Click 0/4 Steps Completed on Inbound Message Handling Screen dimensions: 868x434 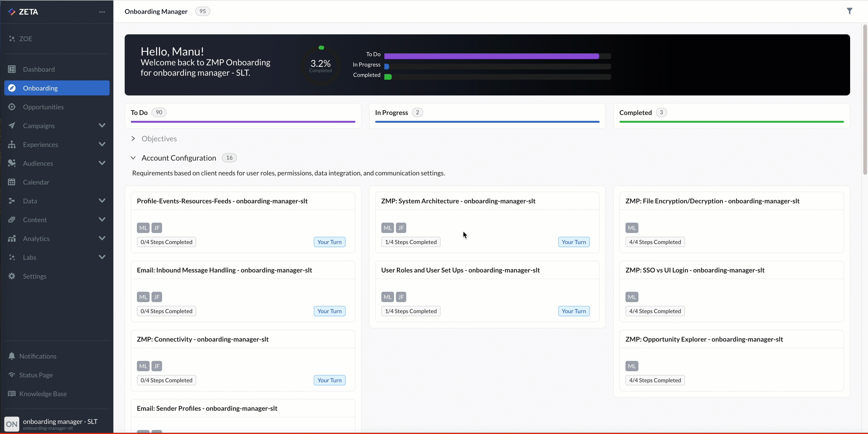coord(167,311)
